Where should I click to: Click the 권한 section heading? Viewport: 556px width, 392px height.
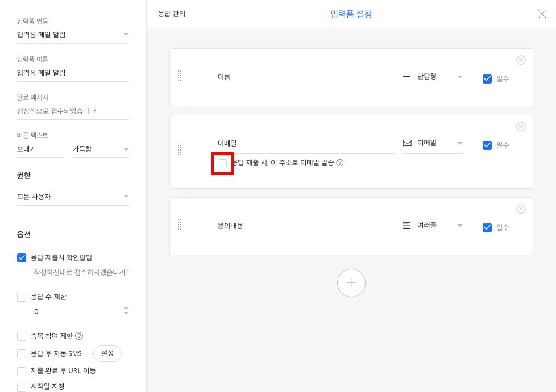(24, 176)
